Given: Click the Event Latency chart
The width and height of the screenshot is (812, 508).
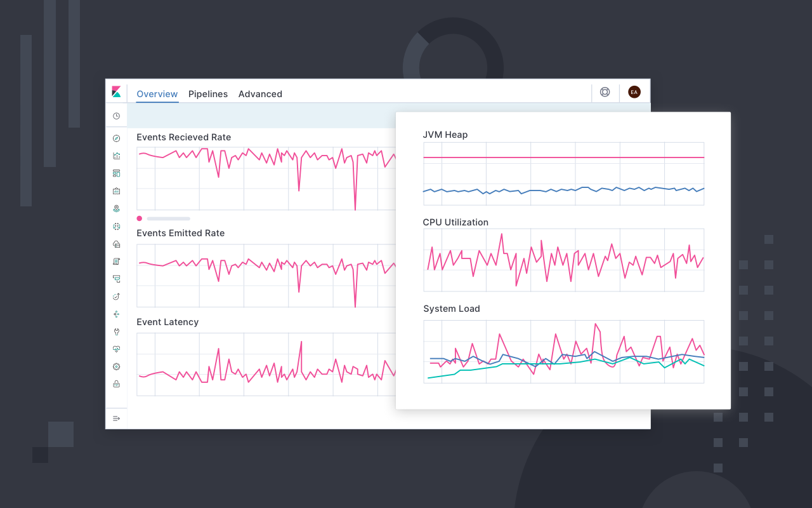Looking at the screenshot, I should point(266,364).
